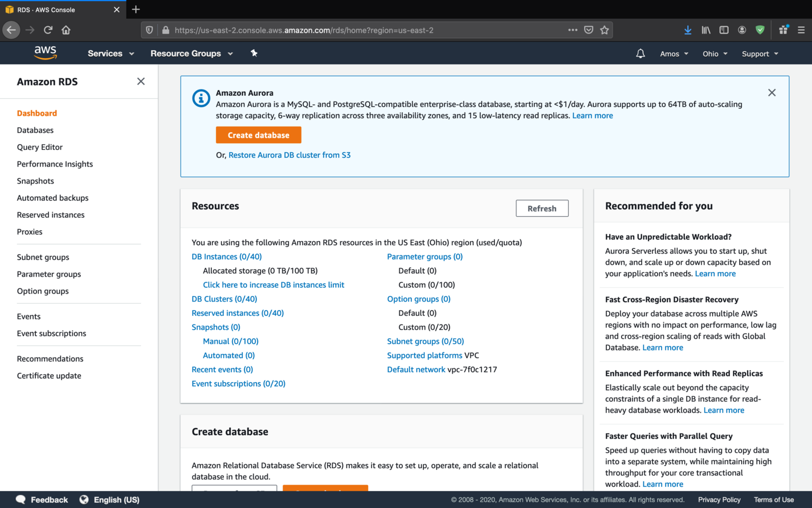The width and height of the screenshot is (812, 508).
Task: Bookmark this page with the star icon
Action: click(605, 30)
